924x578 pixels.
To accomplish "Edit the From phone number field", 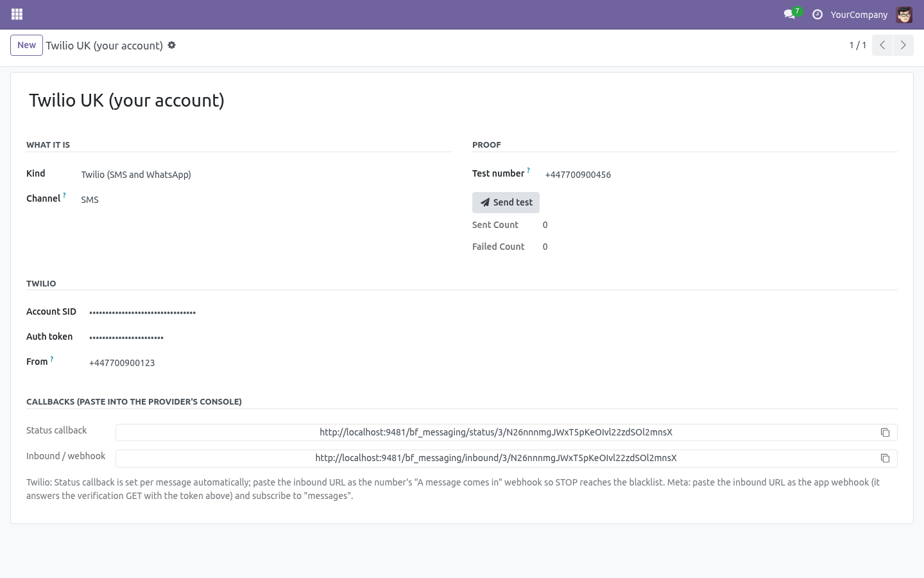I will click(491, 363).
